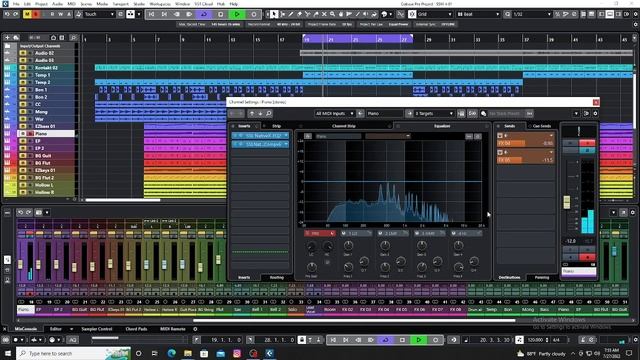
Task: Open the MixConsole tab in lower zone
Action: pos(25,329)
